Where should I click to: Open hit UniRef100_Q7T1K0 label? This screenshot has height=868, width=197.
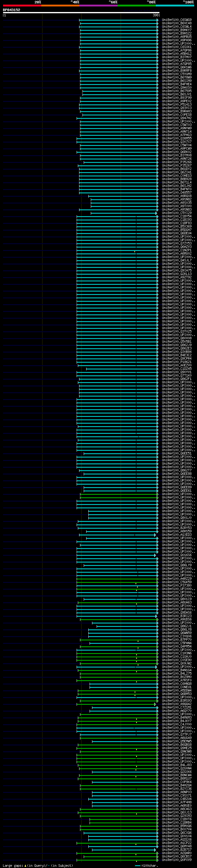point(177,375)
